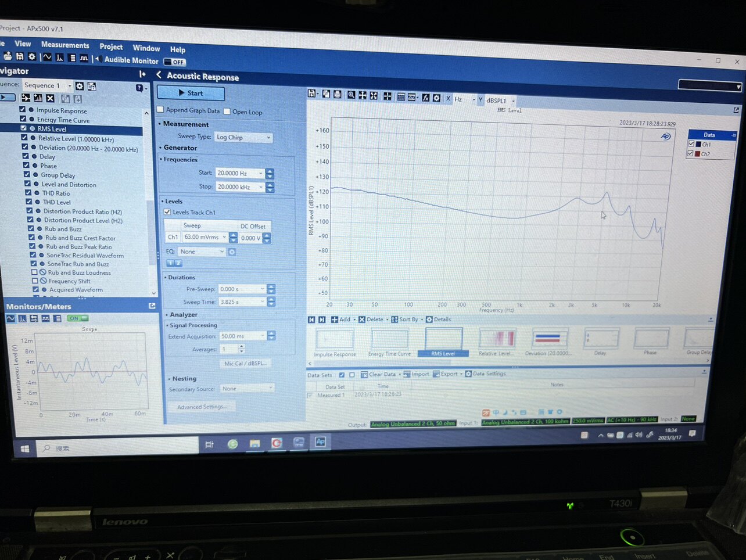
Task: Check the Append Graph Data checkbox
Action: [161, 109]
